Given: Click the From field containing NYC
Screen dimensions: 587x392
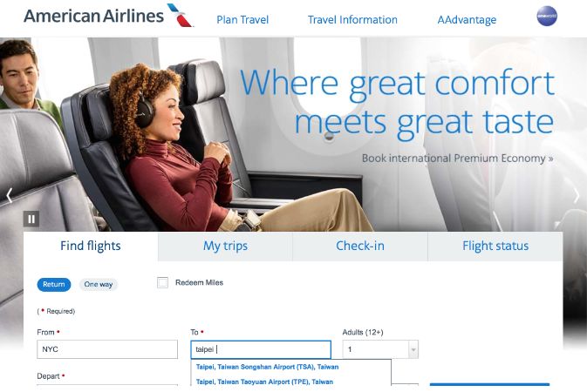Looking at the screenshot, I should click(107, 349).
